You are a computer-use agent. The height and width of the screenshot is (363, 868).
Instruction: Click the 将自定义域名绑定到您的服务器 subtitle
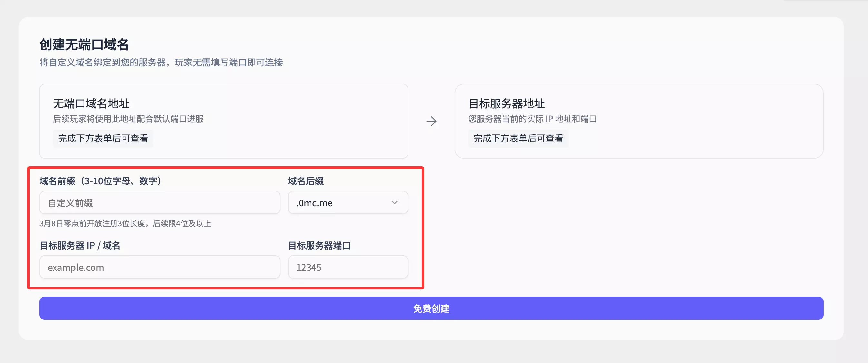161,62
